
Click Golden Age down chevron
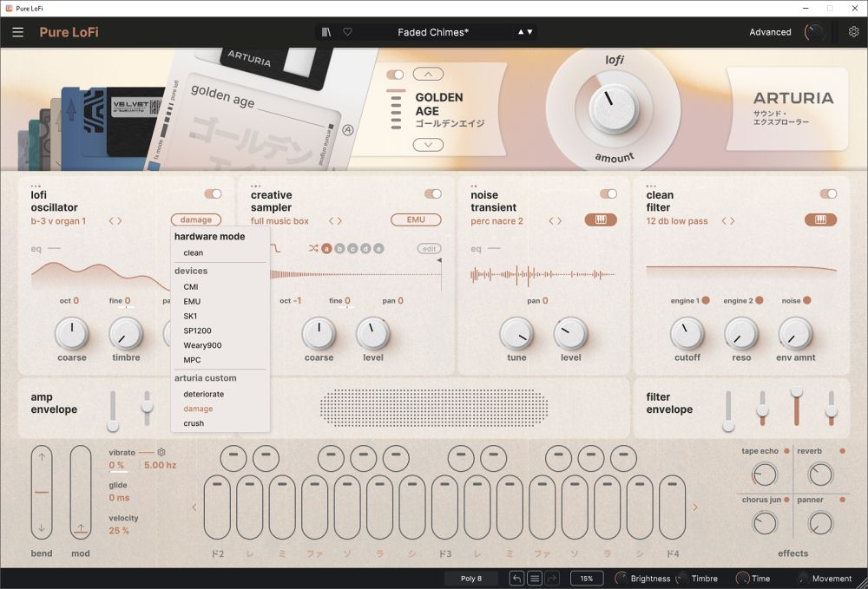[428, 144]
